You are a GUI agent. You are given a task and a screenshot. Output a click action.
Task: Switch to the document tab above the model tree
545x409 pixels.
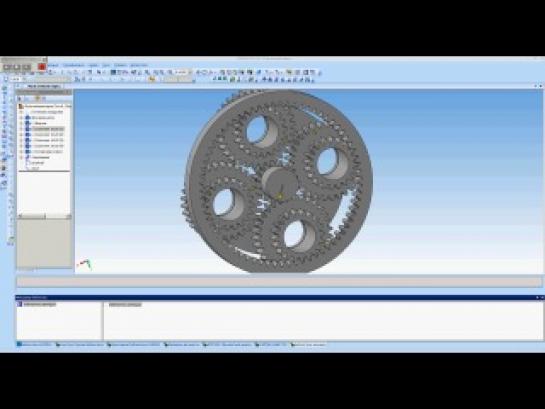tap(43, 86)
